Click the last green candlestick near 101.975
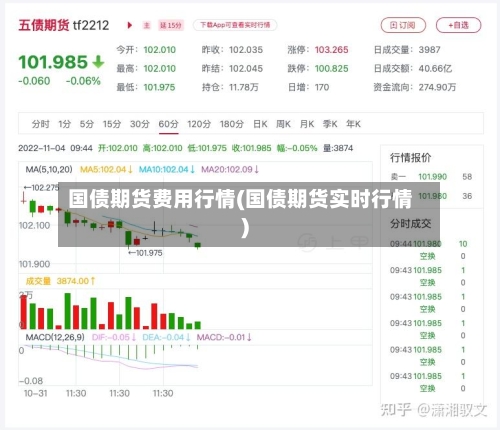Screen dimensions: 500x430 click(x=198, y=245)
